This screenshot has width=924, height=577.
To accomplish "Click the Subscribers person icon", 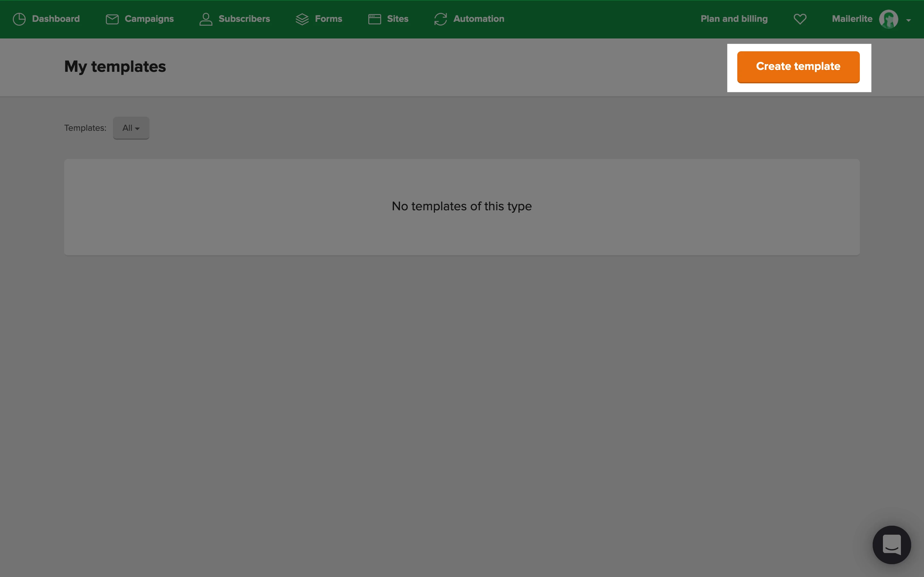I will [206, 19].
